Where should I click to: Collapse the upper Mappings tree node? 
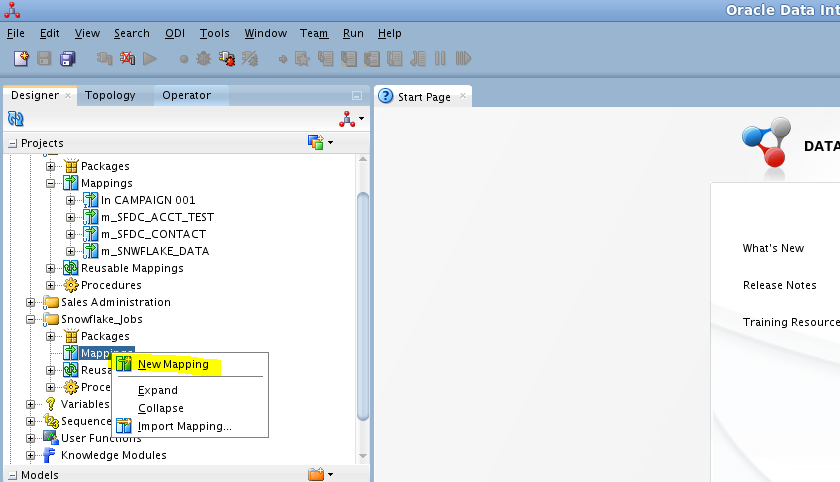pyautogui.click(x=50, y=183)
